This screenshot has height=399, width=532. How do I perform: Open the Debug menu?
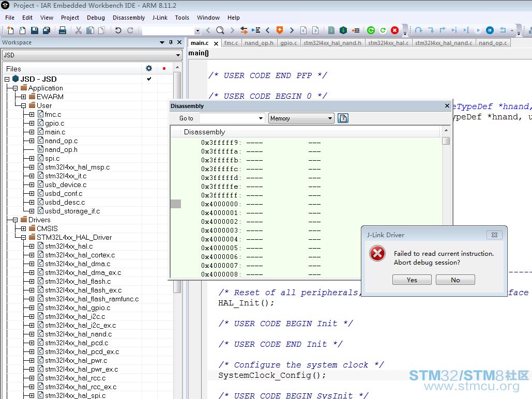point(96,18)
